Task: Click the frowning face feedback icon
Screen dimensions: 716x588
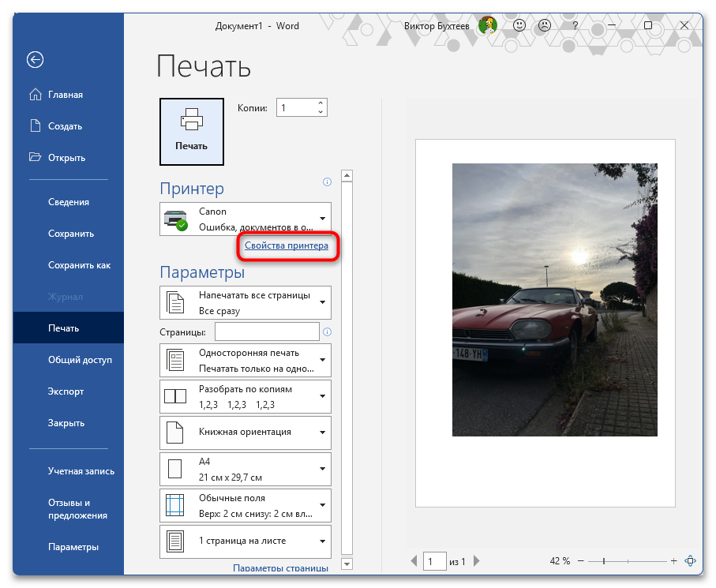Action: 545,25
